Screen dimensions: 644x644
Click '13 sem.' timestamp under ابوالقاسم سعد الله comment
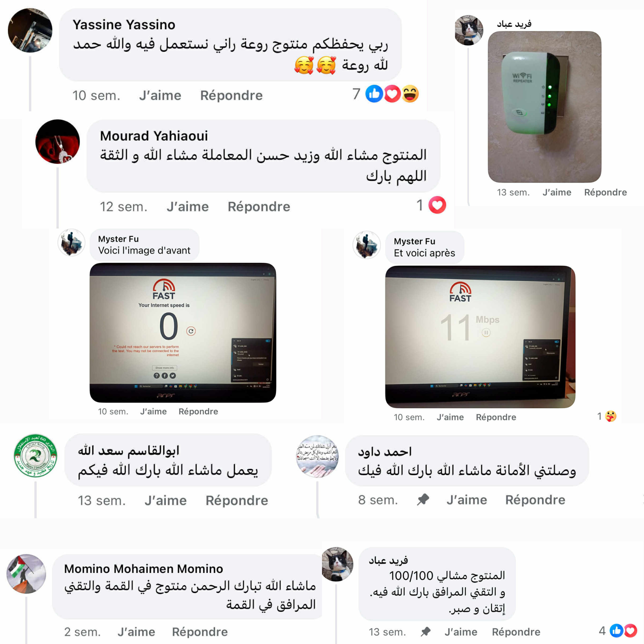pyautogui.click(x=102, y=501)
